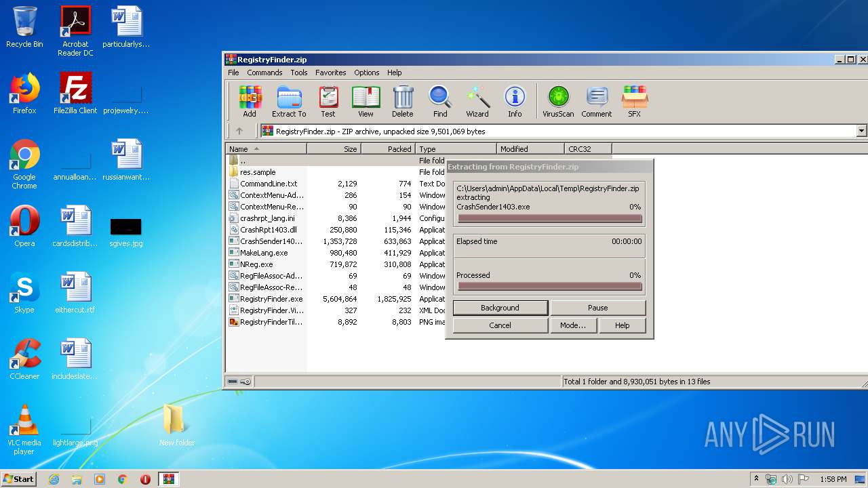This screenshot has height=488, width=868.
Task: Open the archive path dropdown arrow
Action: 862,131
